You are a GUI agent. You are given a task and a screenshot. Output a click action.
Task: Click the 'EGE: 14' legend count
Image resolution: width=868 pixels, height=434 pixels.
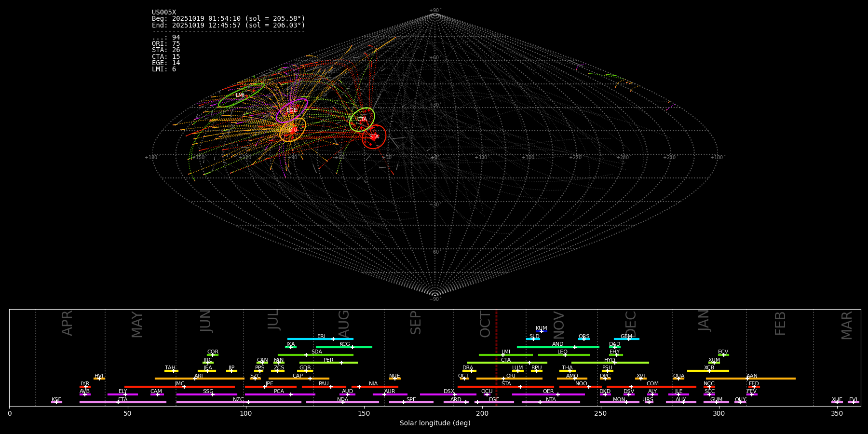point(166,63)
